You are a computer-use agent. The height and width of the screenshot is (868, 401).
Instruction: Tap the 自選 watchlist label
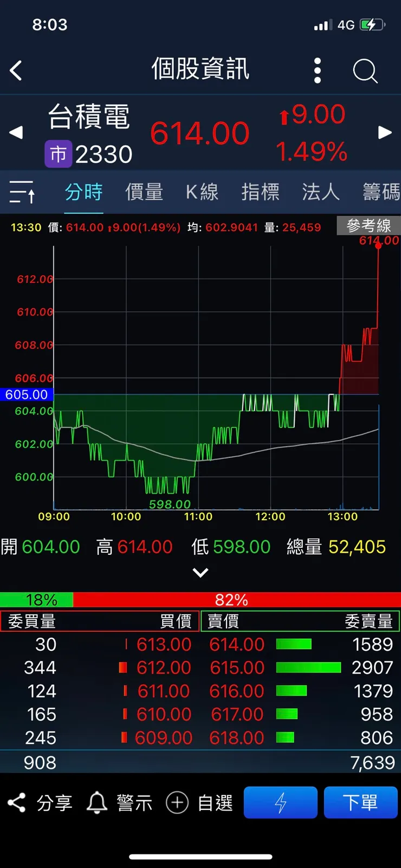[x=215, y=803]
